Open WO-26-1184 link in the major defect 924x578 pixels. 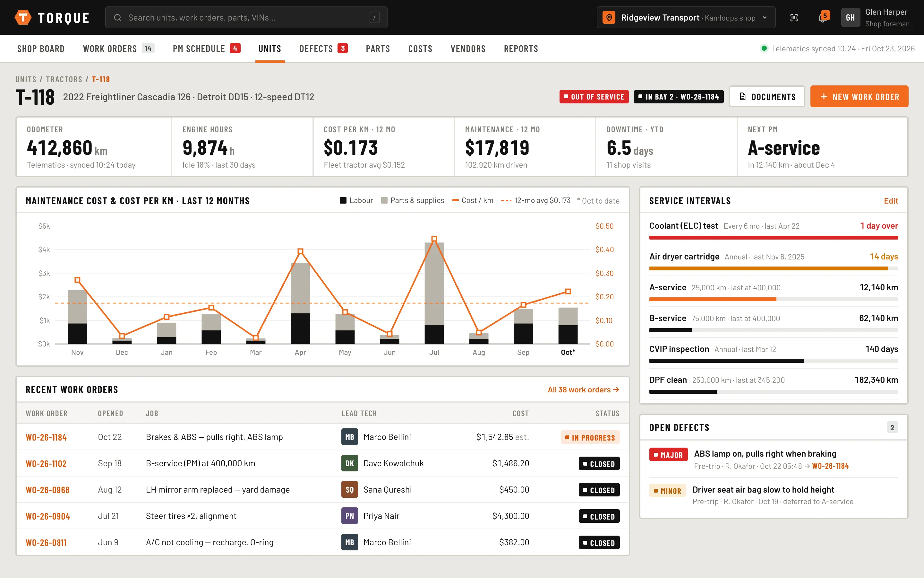(x=830, y=466)
